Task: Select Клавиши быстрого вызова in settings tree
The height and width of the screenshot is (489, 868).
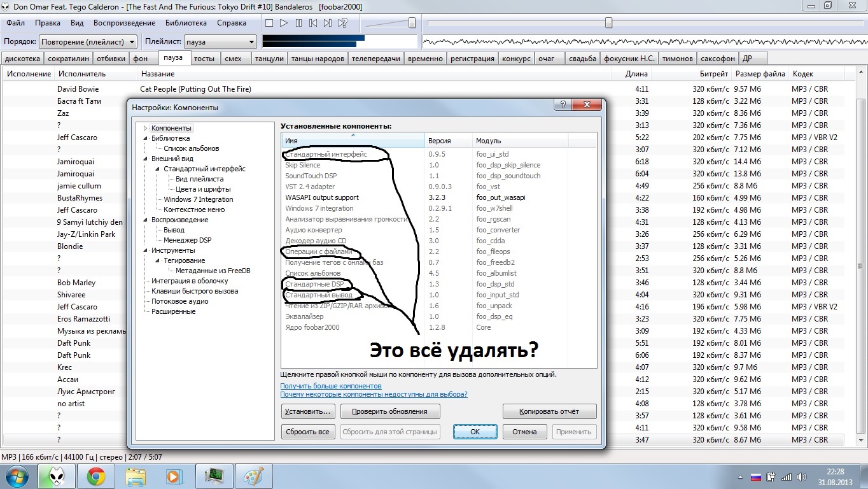Action: tap(195, 291)
